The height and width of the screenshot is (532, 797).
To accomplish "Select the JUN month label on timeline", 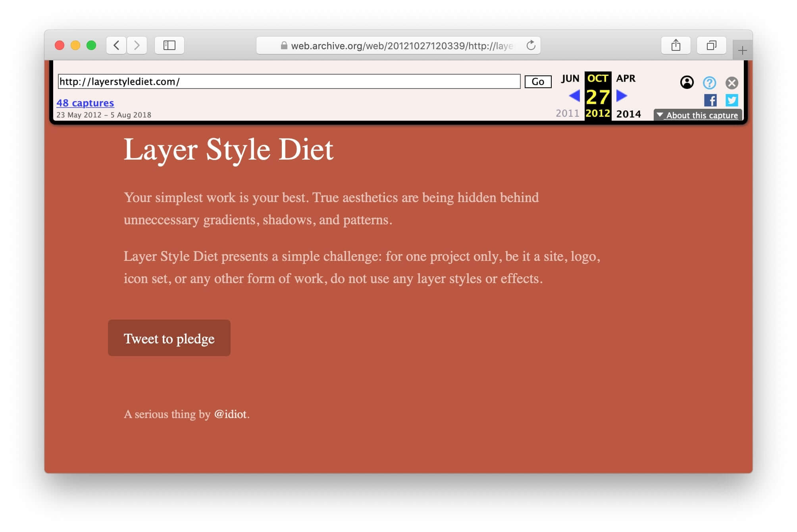I will tap(569, 78).
